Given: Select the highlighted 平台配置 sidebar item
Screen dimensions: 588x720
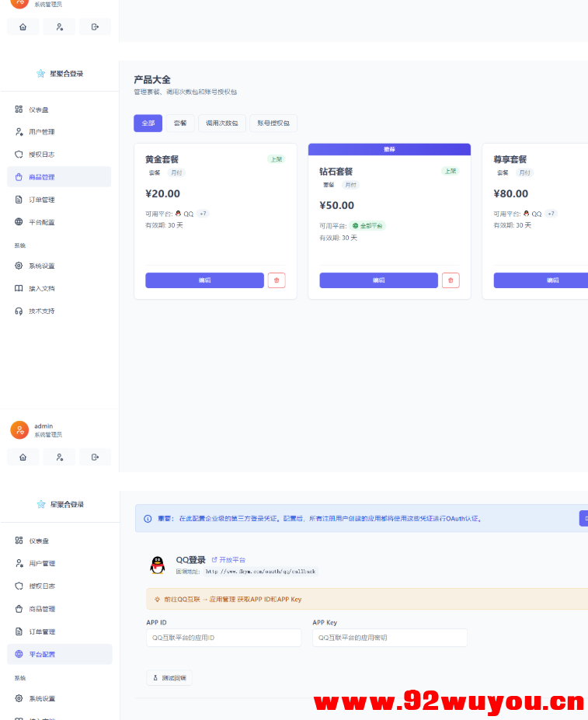Looking at the screenshot, I should 59,654.
